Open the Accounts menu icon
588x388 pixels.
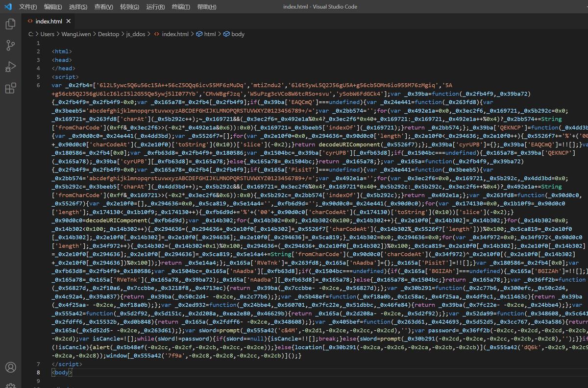(10, 367)
